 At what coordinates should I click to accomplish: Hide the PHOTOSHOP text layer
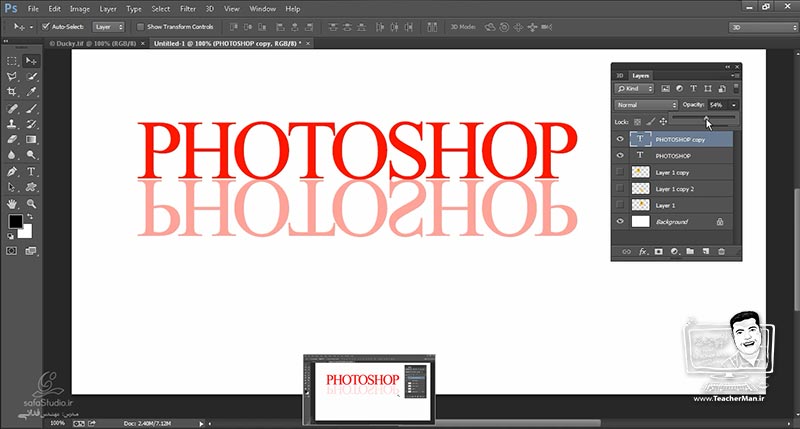click(620, 156)
